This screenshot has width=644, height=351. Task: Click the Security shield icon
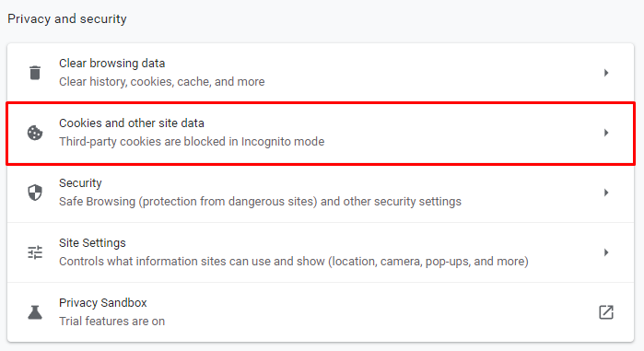(35, 193)
